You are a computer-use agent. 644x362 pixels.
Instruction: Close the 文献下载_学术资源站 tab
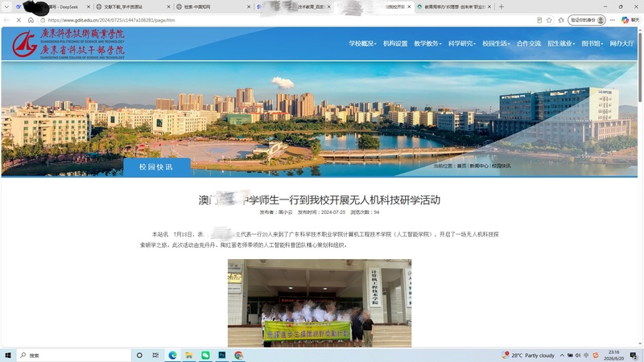pyautogui.click(x=168, y=6)
